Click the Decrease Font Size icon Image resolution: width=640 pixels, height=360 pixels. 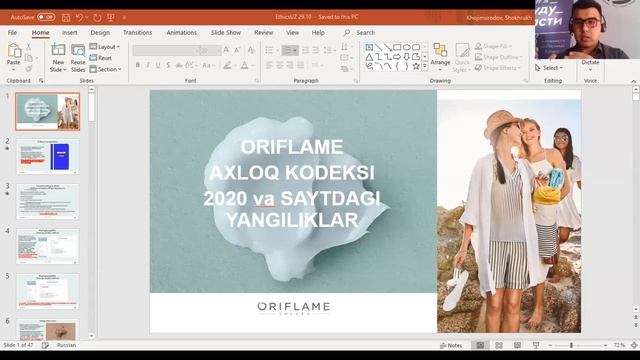click(237, 50)
